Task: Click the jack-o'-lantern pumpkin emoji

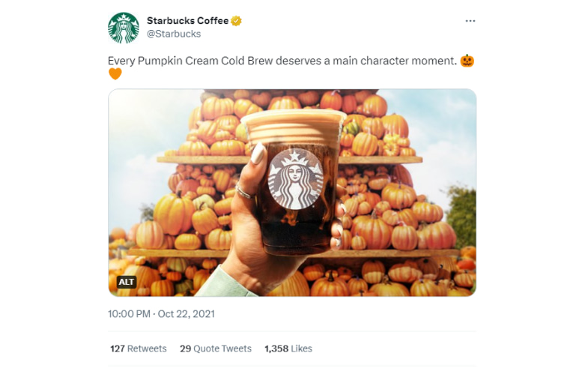Action: [x=467, y=61]
